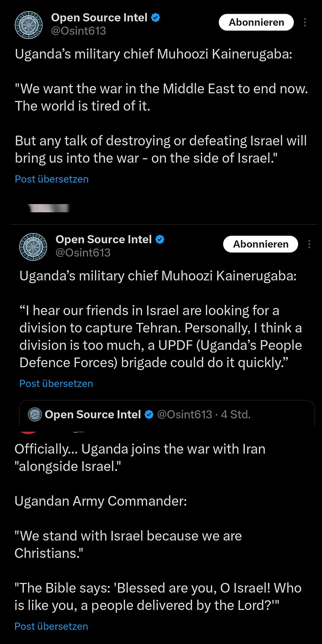Click small avatar in the quoted post
Screen dimensions: 322x644
pos(35,414)
